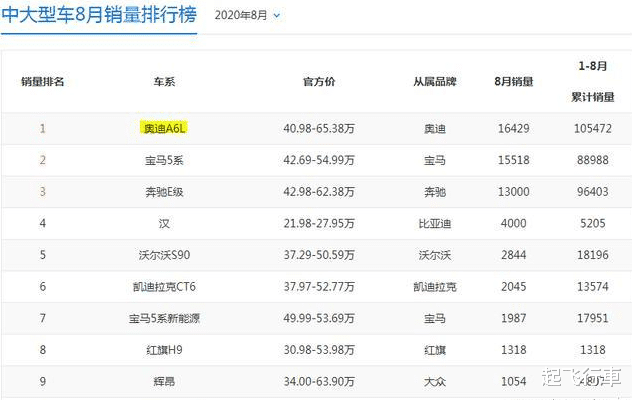632x400 pixels.
Task: Click August sales value 15518
Action: (514, 160)
